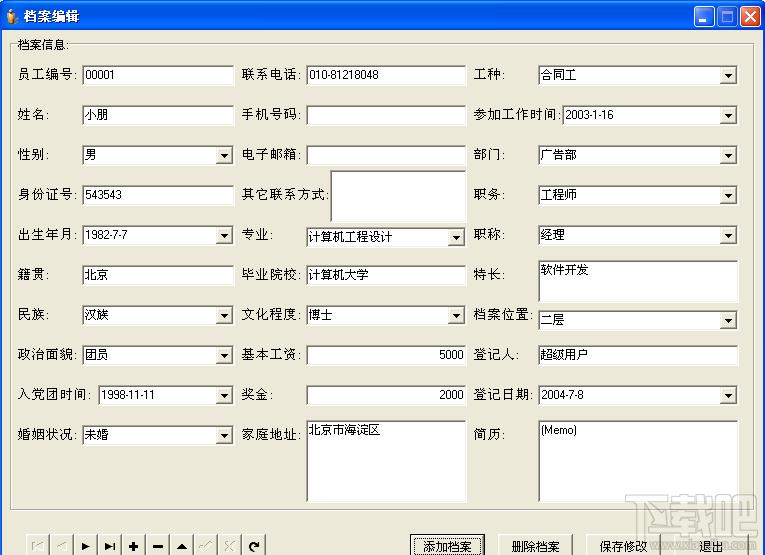Focus the empty 电子邮箱 field
Screen dimensions: 765x555
386,155
